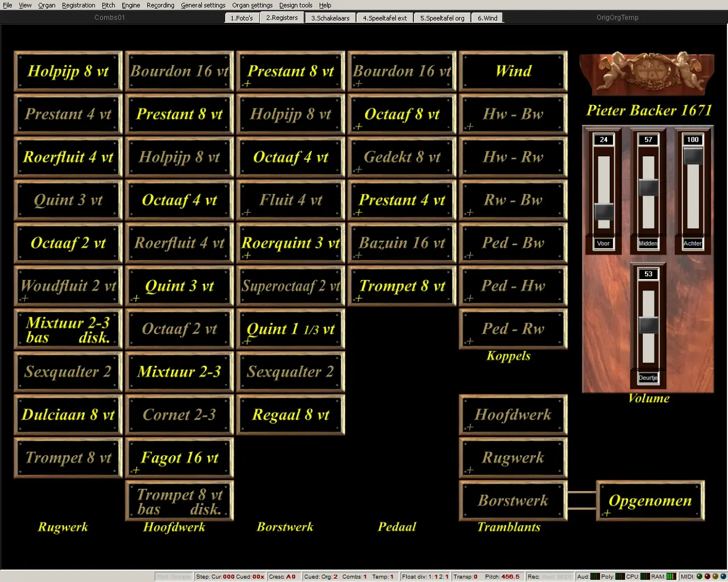Click the MIDI indicator LEDs in status bar
The height and width of the screenshot is (582, 728).
pos(711,576)
